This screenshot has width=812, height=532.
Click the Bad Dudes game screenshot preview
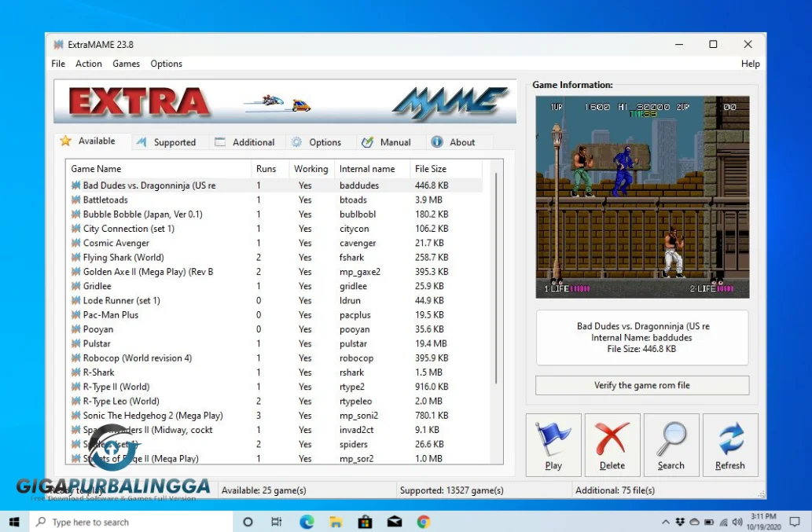(642, 197)
